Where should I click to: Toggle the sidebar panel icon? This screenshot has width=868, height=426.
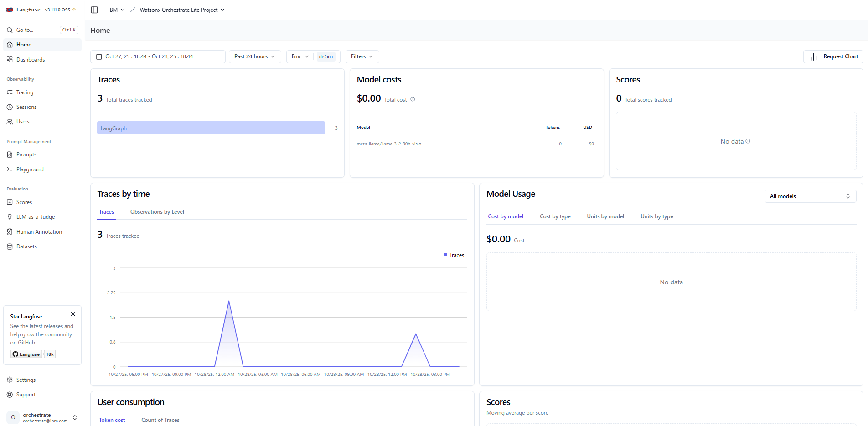click(x=94, y=10)
